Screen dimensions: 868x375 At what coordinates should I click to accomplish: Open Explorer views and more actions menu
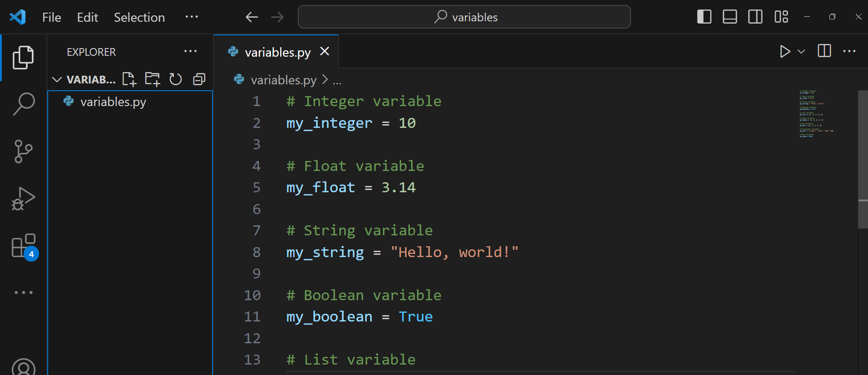(191, 51)
